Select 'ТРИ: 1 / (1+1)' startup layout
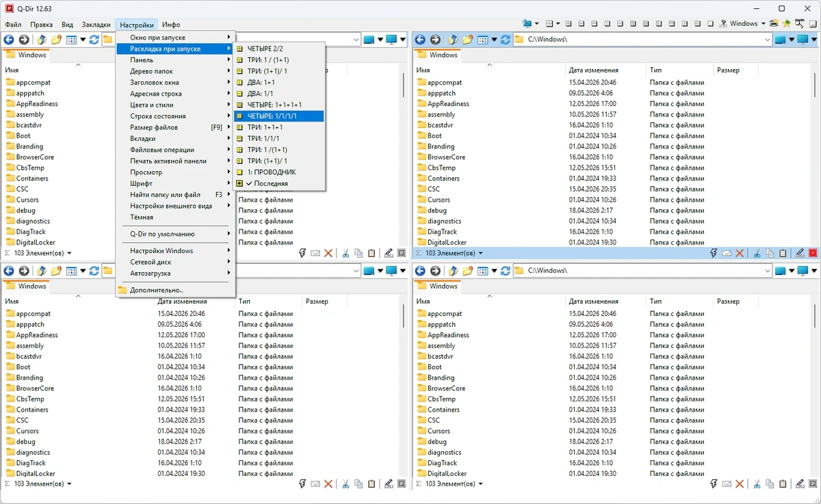The image size is (821, 504). [x=278, y=60]
